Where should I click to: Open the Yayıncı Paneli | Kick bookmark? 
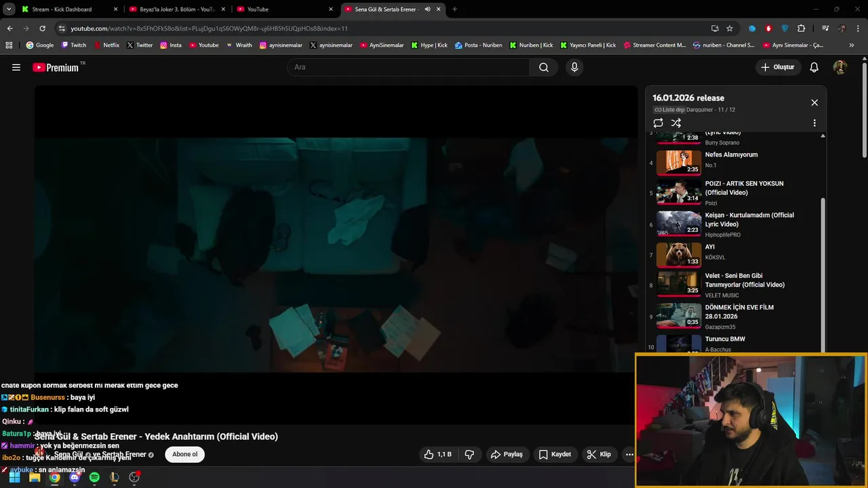(x=588, y=45)
